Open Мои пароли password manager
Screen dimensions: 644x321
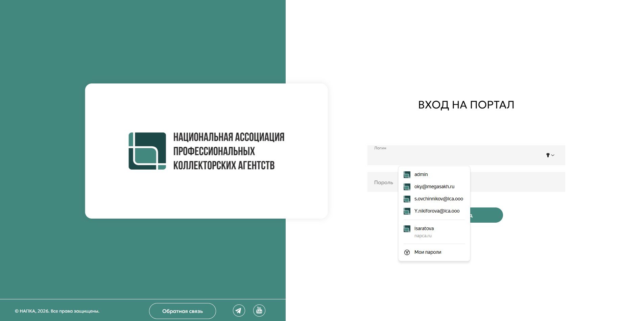click(434, 252)
